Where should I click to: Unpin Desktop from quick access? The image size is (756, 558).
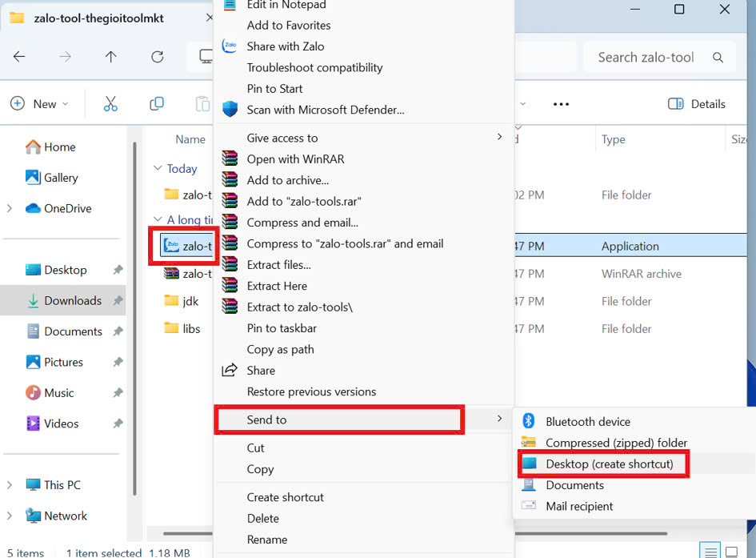tap(118, 270)
